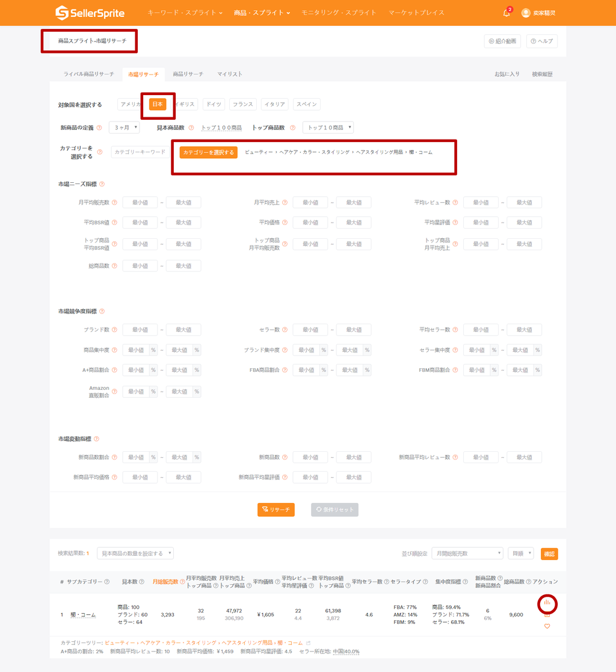616x672 pixels.
Task: Switch to マイリスト tab
Action: tap(230, 74)
